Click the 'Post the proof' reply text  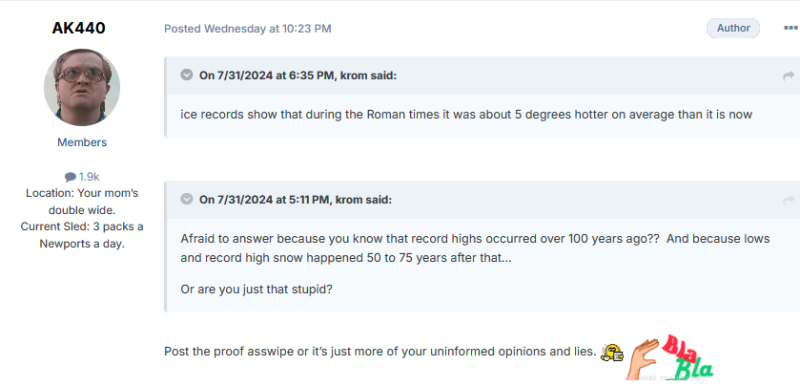pos(380,352)
